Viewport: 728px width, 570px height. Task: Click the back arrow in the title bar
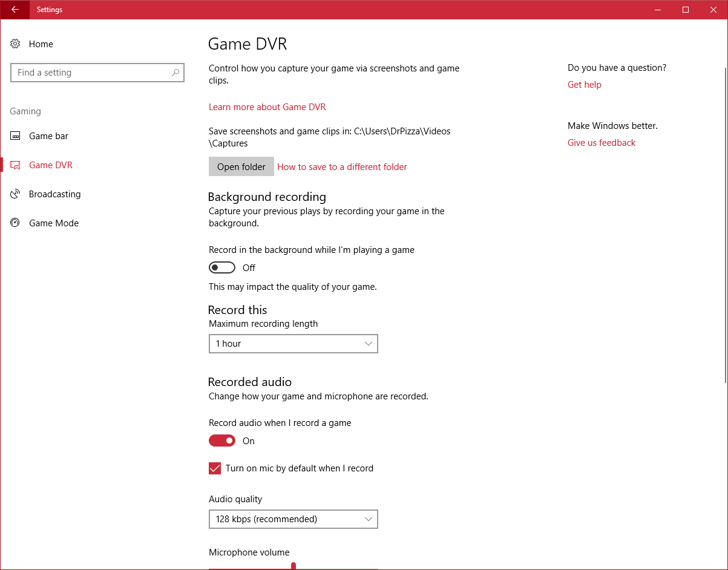click(x=15, y=10)
